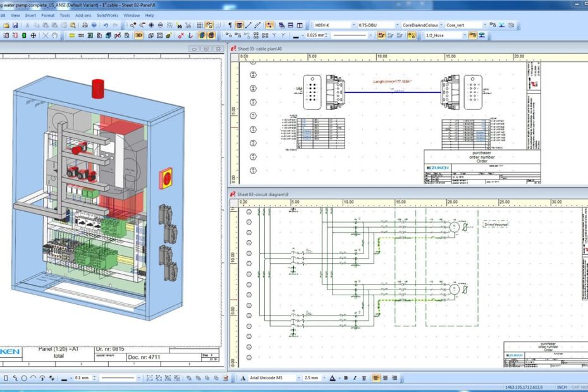This screenshot has height=392, width=588.
Task: Open the SolidWorks menu
Action: [108, 14]
